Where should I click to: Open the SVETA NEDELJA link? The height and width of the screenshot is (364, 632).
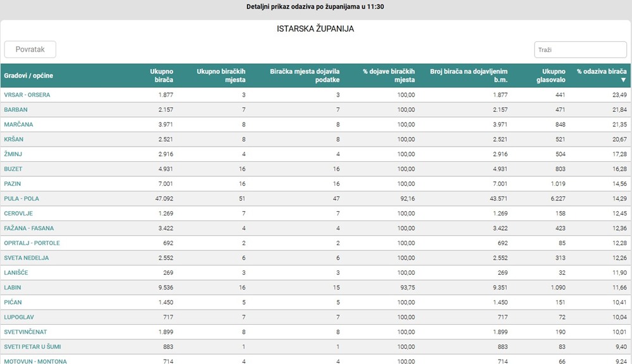coord(27,258)
